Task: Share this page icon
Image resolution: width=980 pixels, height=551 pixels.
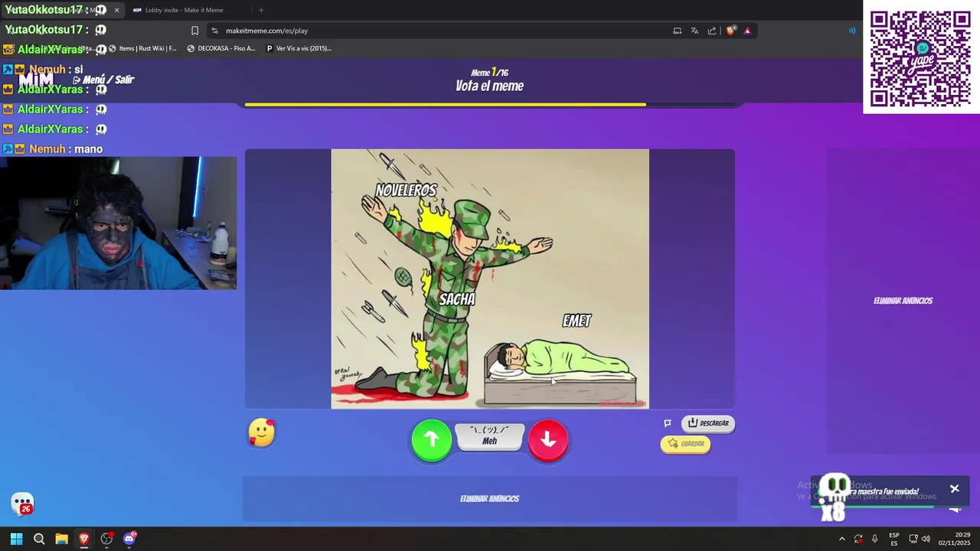Action: click(712, 31)
